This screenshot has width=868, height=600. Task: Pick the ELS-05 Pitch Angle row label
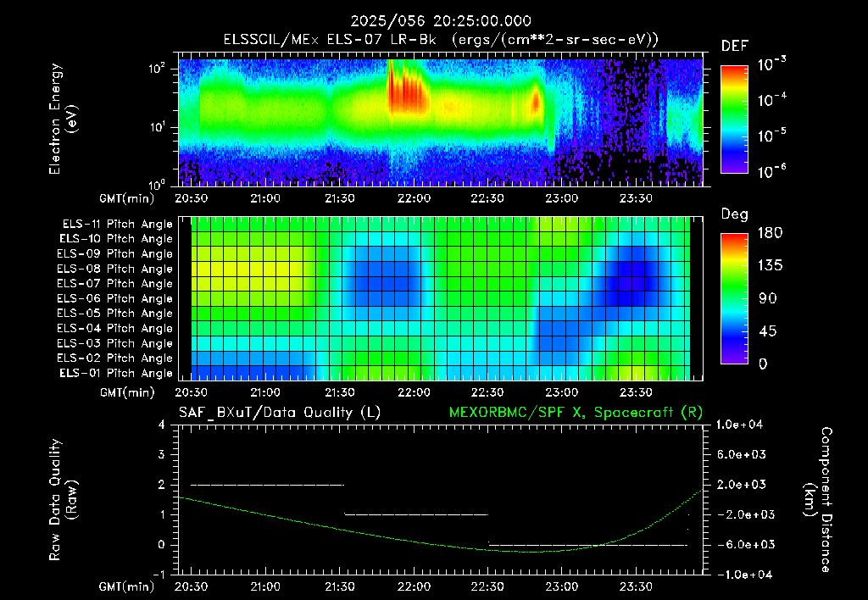point(115,314)
